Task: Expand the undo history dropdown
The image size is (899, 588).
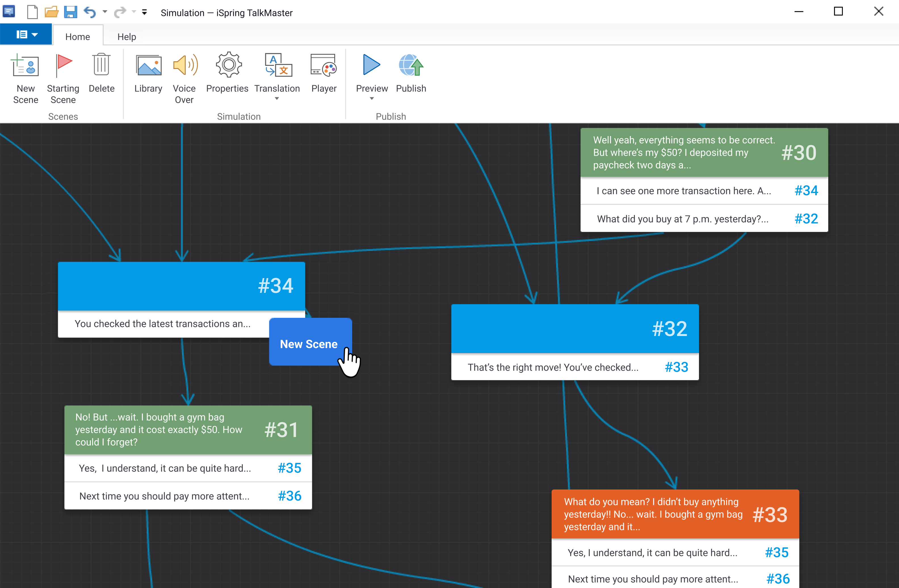Action: tap(105, 12)
